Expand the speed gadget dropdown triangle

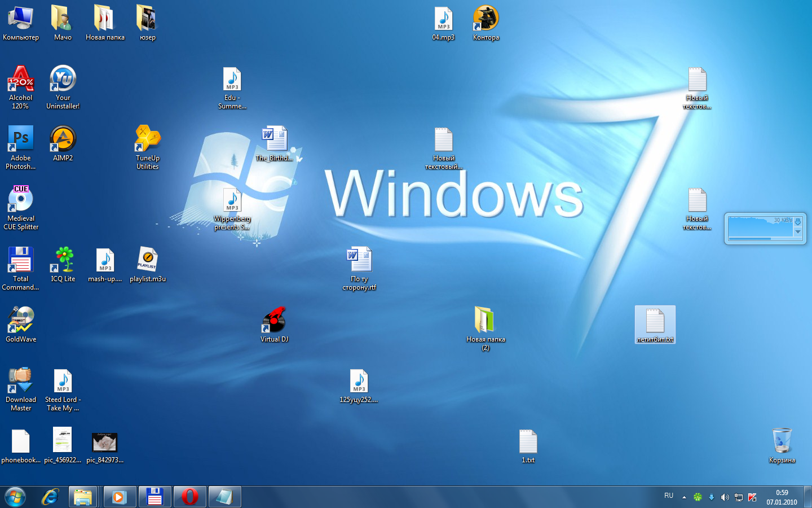tap(798, 231)
